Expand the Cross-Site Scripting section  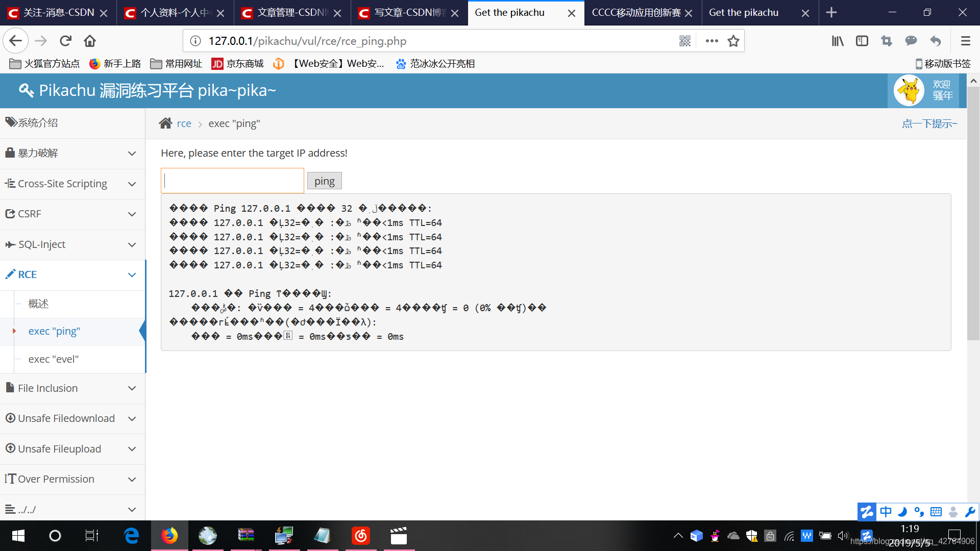[x=72, y=184]
